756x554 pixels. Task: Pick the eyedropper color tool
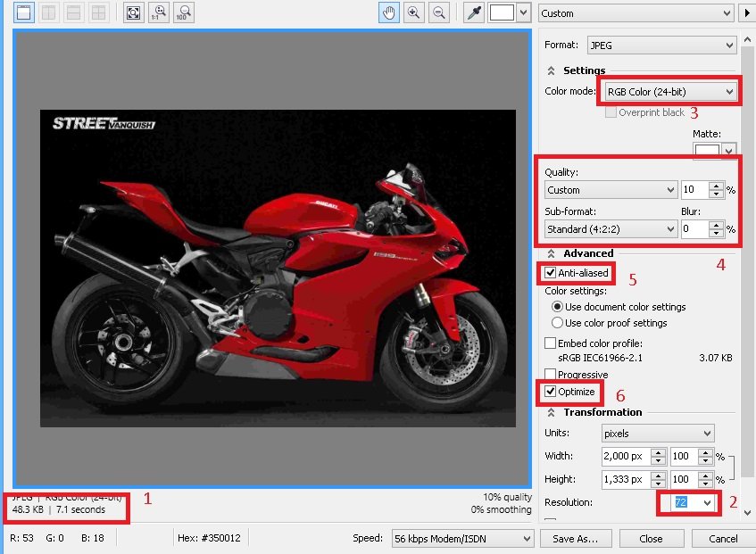[473, 12]
